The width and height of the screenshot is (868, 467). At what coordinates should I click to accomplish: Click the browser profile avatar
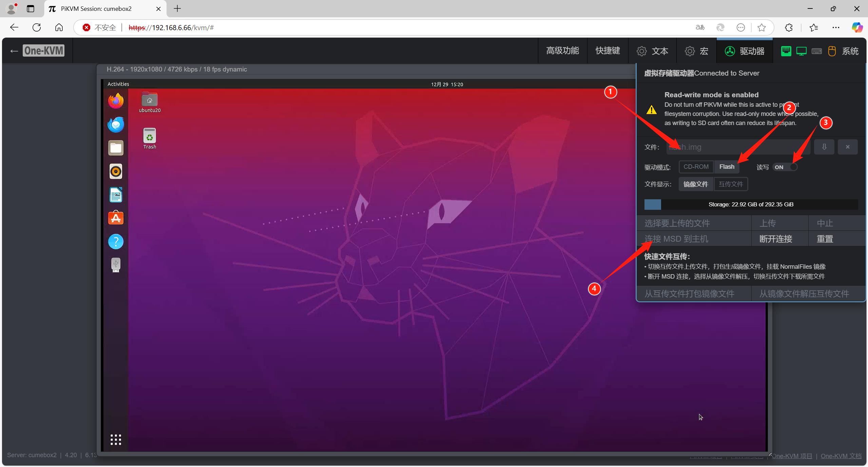(x=11, y=8)
